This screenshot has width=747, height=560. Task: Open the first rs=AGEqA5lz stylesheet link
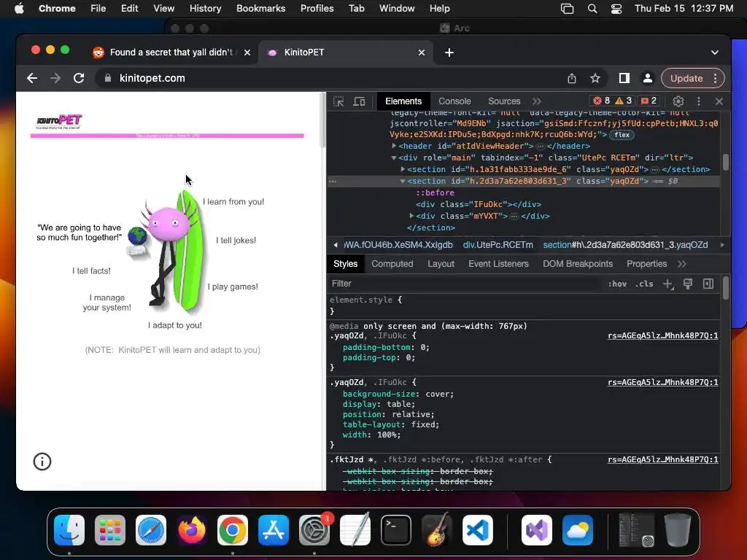click(x=662, y=335)
